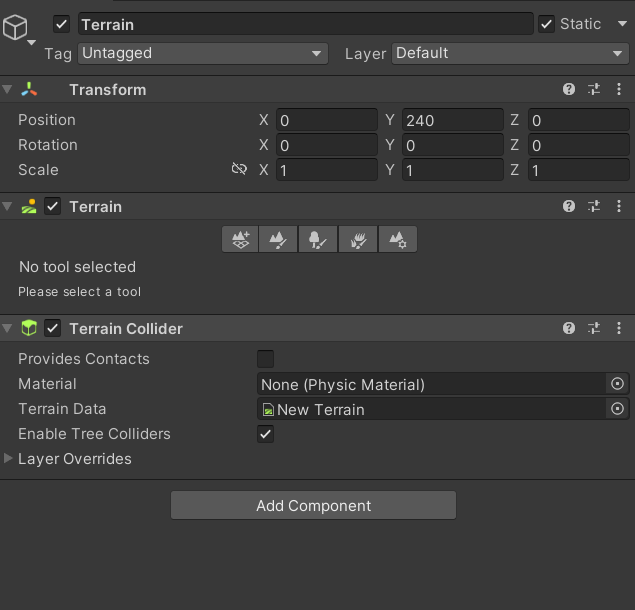Select Create Neighbor Terrains tool
Image resolution: width=635 pixels, height=610 pixels.
tap(240, 239)
